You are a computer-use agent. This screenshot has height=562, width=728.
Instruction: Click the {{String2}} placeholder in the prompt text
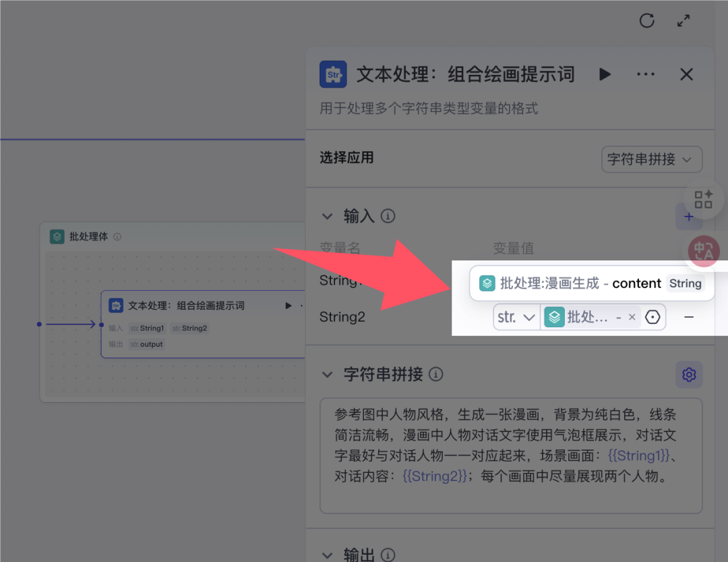tap(435, 476)
